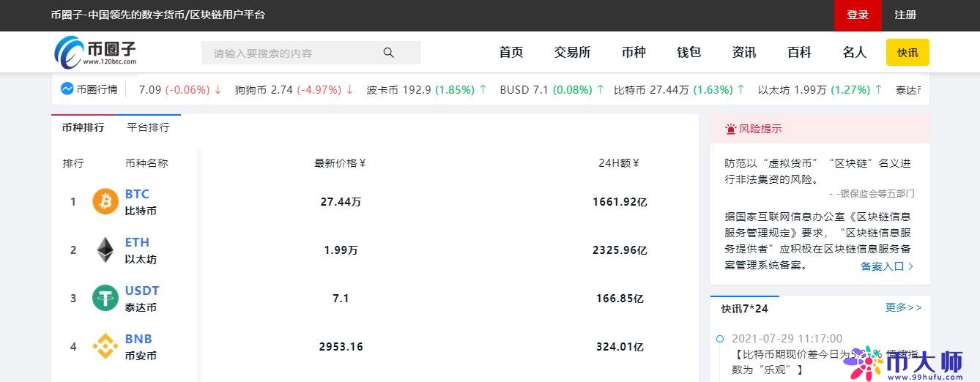Open the 注册 register link
Screen dimensions: 980x382
[x=905, y=15]
